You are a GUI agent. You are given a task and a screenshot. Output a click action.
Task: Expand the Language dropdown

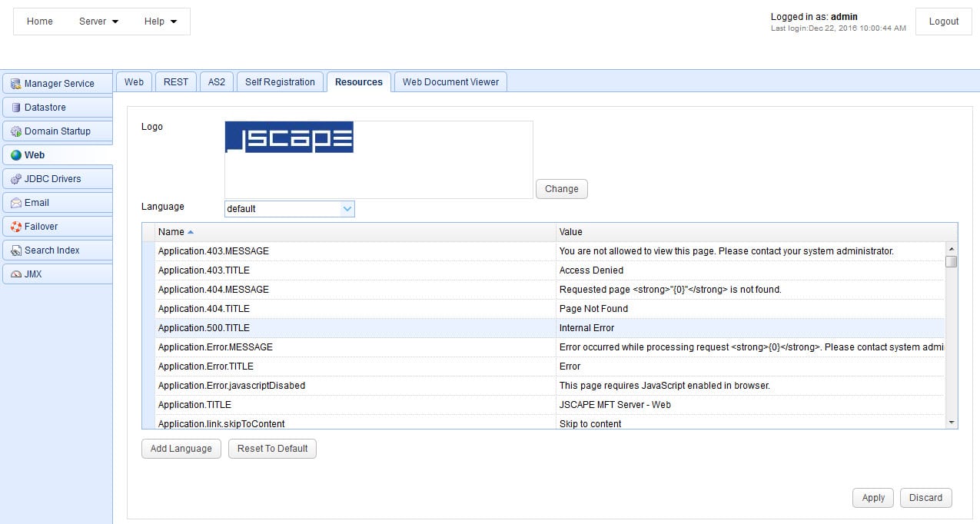coord(347,208)
